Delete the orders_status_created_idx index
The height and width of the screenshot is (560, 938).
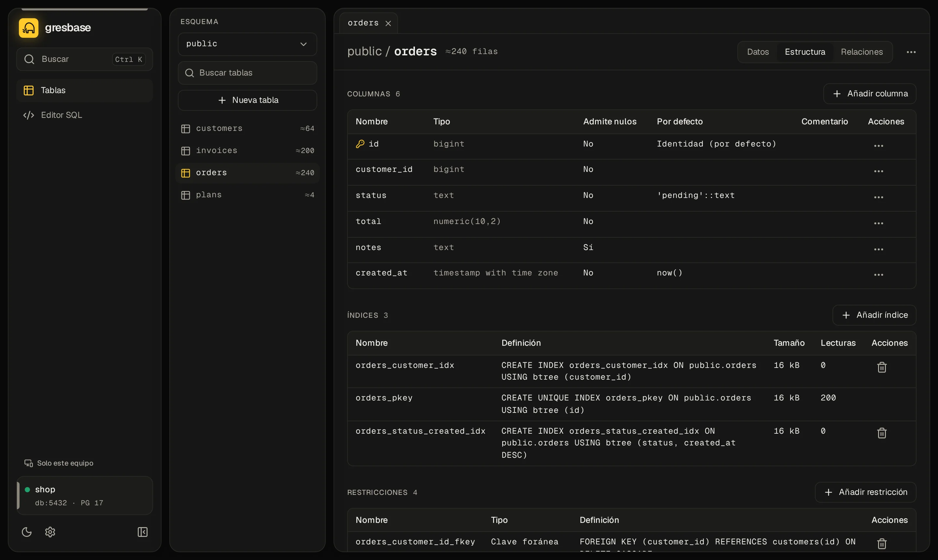coord(882,433)
